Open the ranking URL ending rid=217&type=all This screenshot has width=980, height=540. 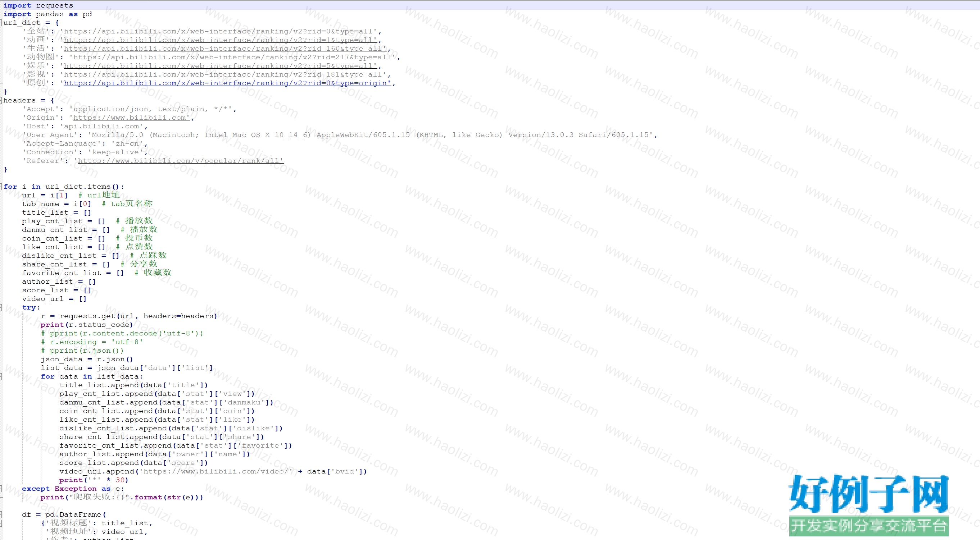234,57
